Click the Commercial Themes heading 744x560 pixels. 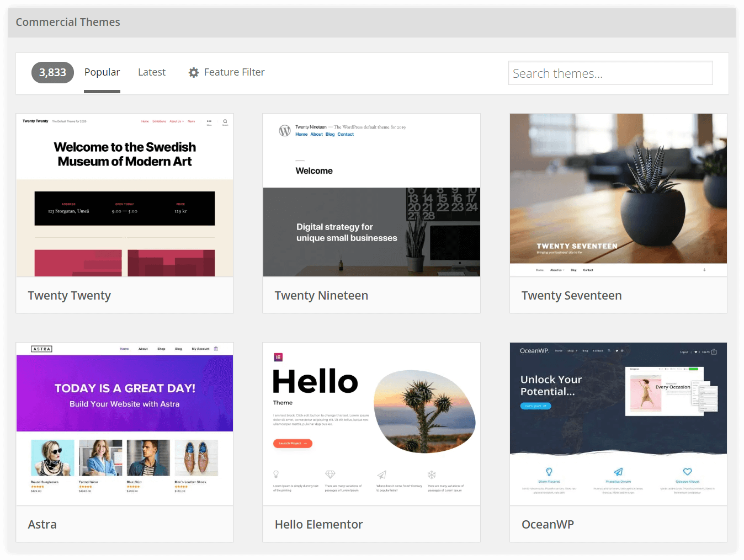[68, 22]
